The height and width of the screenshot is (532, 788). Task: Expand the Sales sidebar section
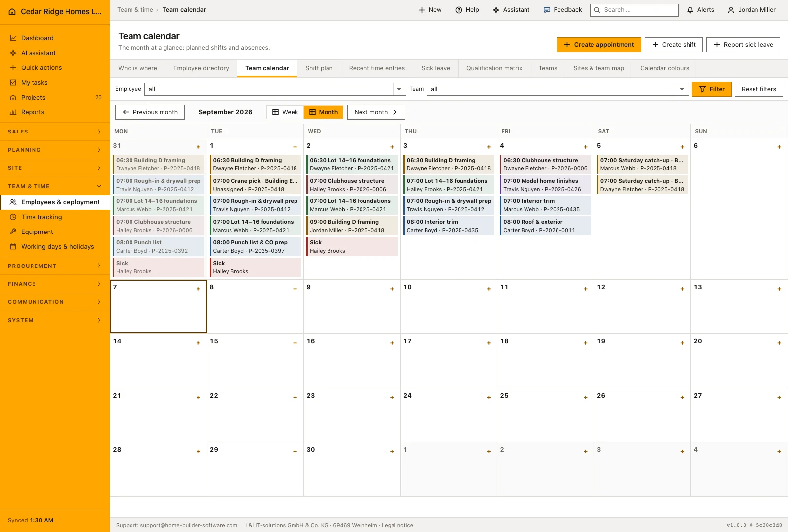click(55, 132)
